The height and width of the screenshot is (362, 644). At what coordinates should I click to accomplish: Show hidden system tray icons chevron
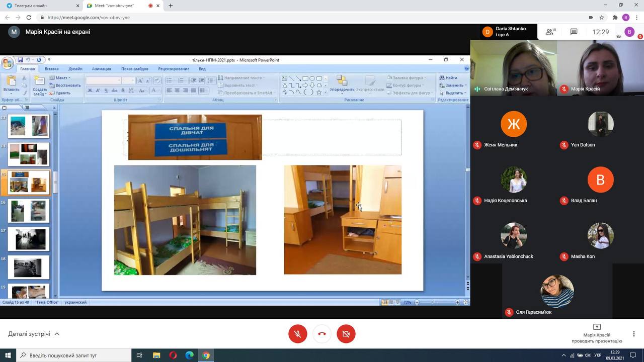pos(563,355)
